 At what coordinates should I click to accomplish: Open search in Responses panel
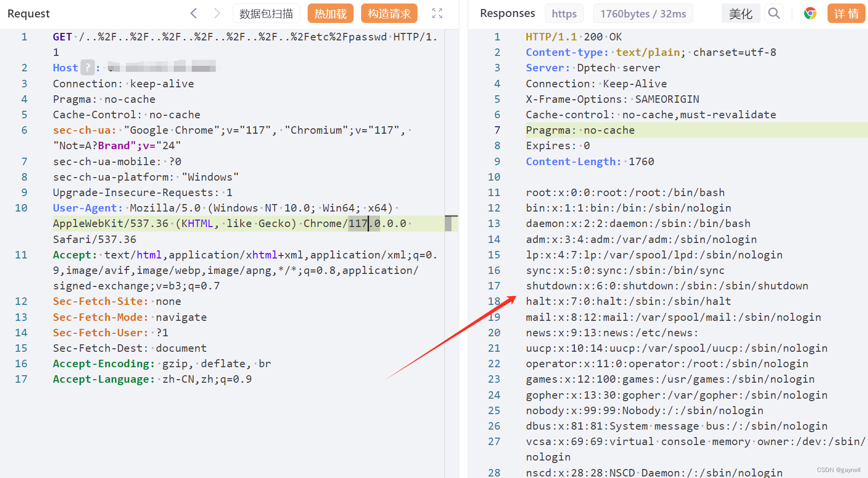pyautogui.click(x=774, y=13)
